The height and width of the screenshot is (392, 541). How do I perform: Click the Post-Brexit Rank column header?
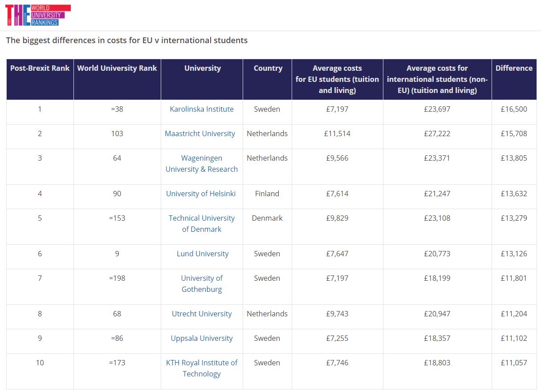[40, 68]
